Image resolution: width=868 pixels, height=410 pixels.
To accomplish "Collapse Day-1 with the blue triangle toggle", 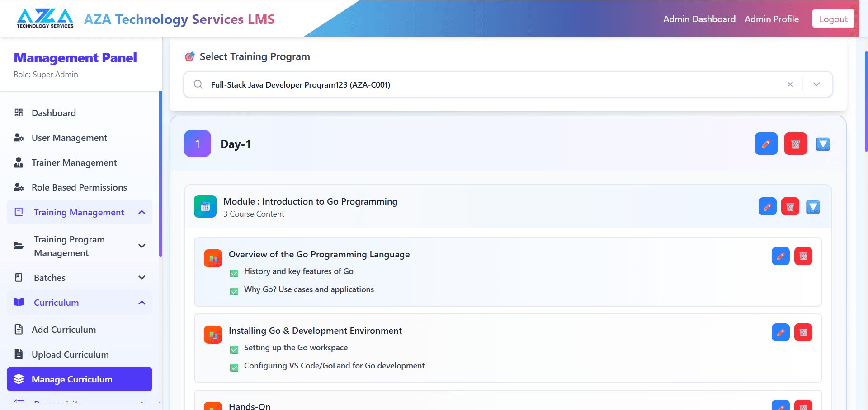I will pos(823,144).
